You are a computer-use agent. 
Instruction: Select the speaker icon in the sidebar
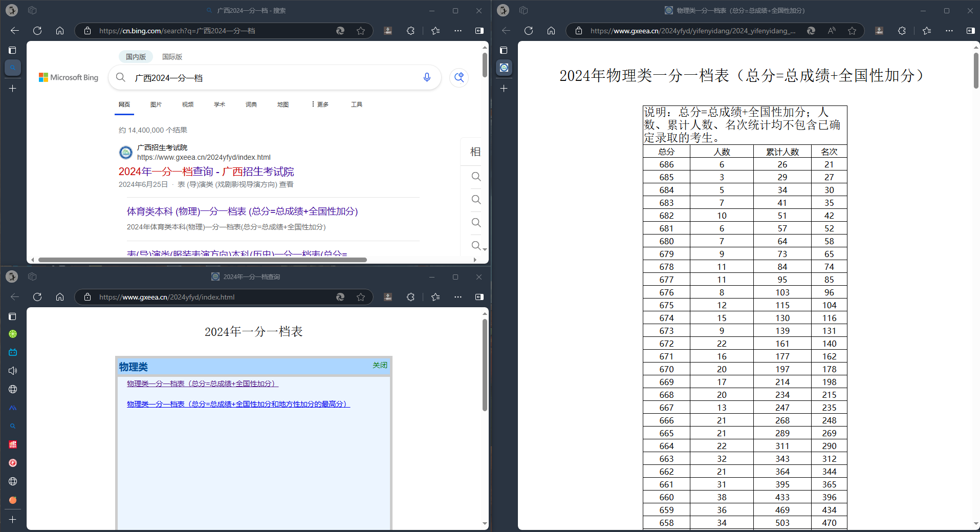pyautogui.click(x=13, y=370)
